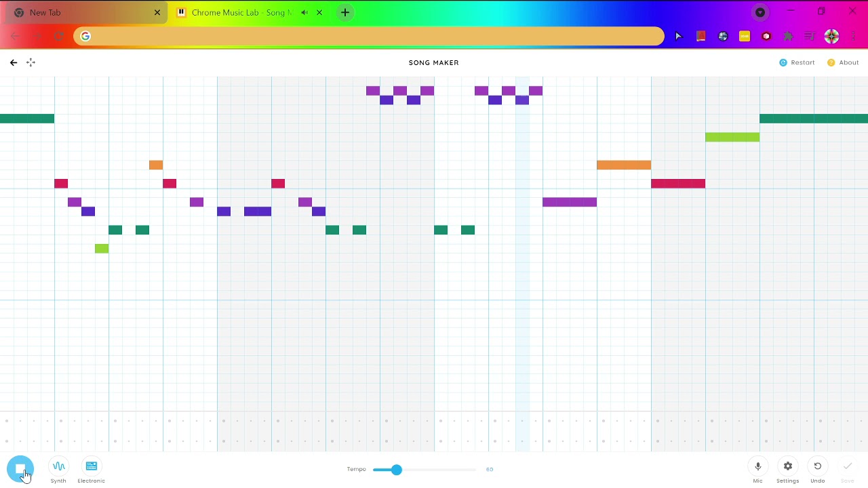This screenshot has width=868, height=488.
Task: Click the browser back arrow
Action: pyautogui.click(x=16, y=36)
